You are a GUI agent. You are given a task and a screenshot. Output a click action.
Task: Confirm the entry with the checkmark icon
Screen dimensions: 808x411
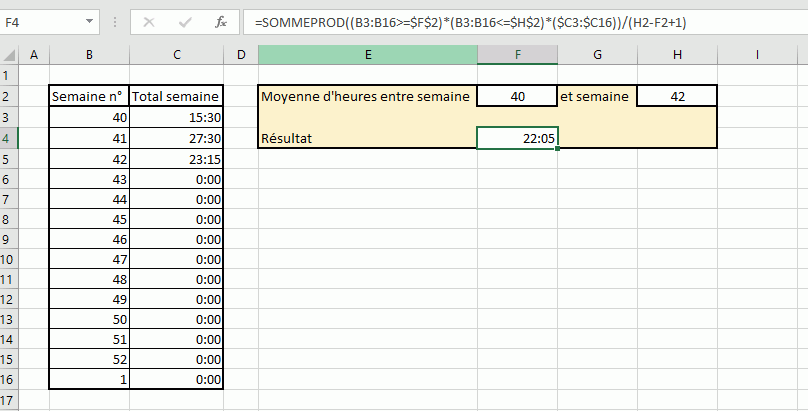click(184, 23)
